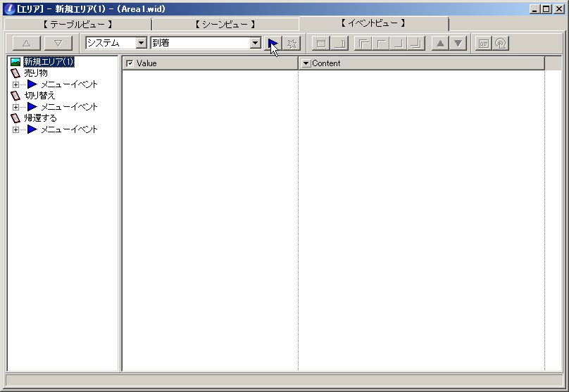Click the double bottom-right bracket toolbar icon

click(416, 44)
